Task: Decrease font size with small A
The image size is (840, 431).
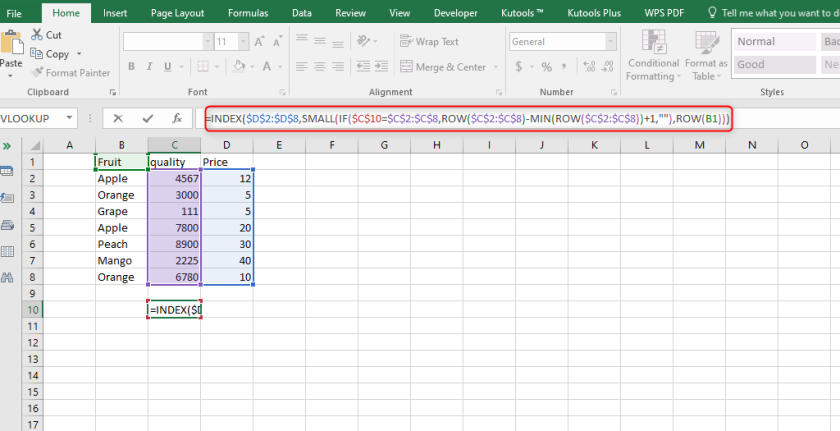Action: pos(278,42)
